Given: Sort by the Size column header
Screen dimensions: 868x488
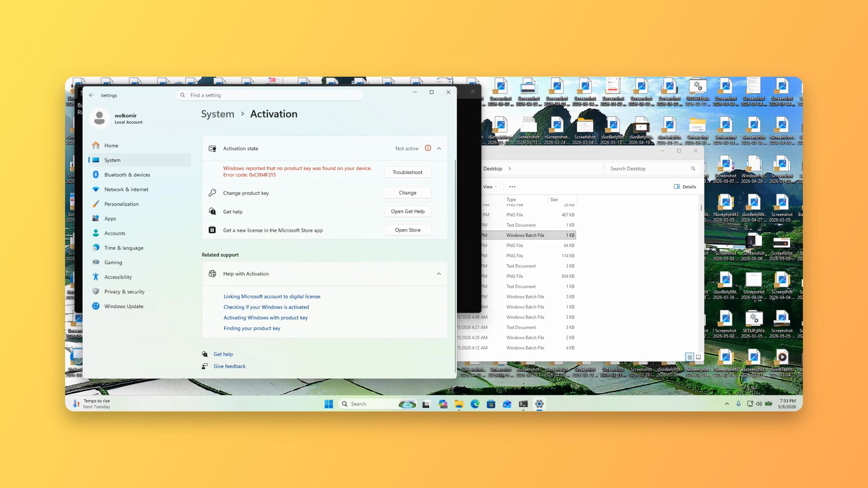Looking at the screenshot, I should pyautogui.click(x=562, y=200).
